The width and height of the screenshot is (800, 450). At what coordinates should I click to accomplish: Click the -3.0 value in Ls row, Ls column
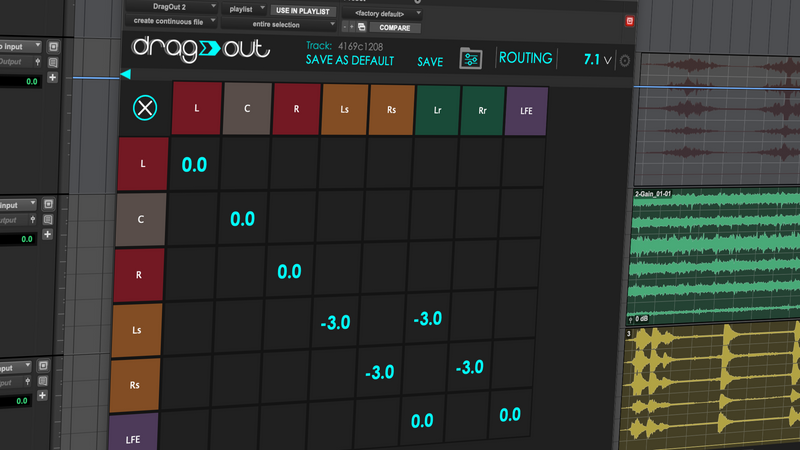coord(335,322)
